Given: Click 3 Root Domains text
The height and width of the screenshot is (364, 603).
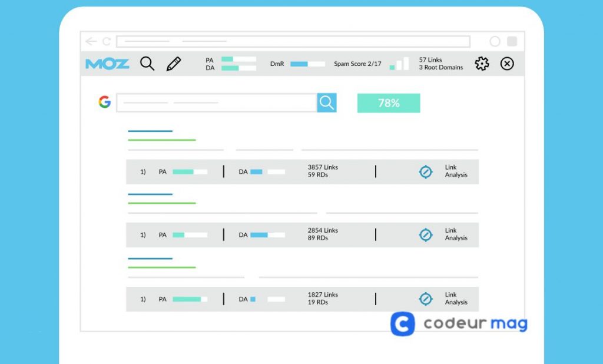Looking at the screenshot, I should click(x=441, y=67).
